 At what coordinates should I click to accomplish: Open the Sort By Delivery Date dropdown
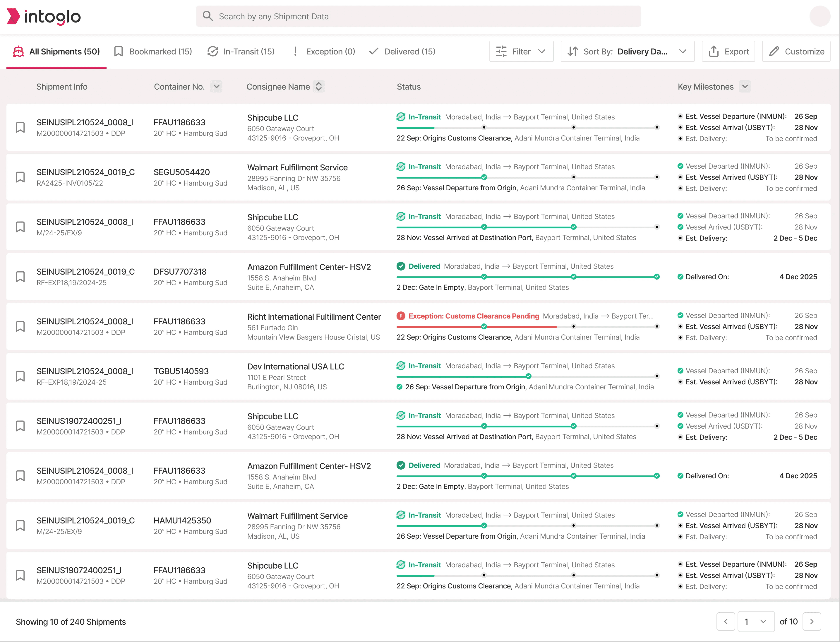(627, 51)
